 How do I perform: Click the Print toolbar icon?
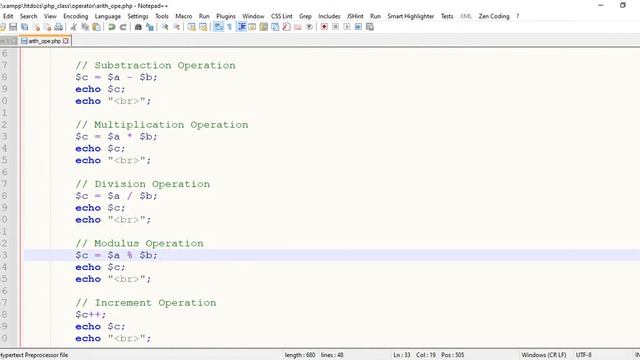[x=59, y=27]
